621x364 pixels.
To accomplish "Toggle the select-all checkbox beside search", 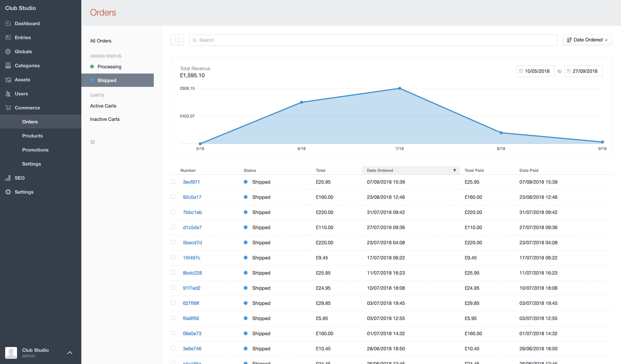I will point(177,40).
